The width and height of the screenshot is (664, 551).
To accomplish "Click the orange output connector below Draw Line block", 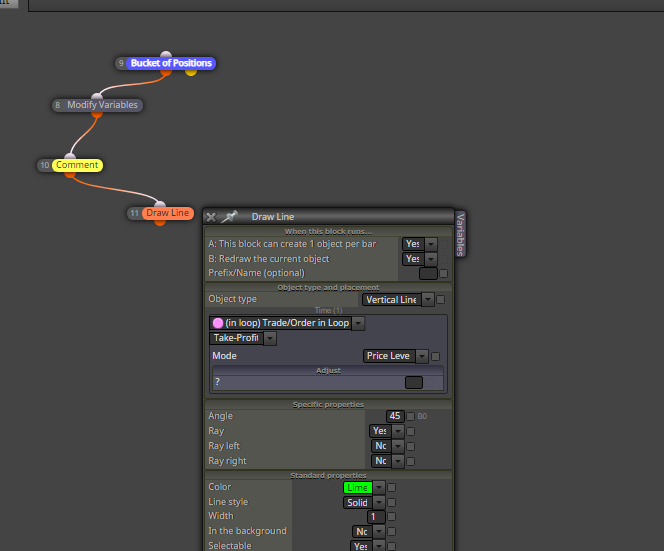I will coord(160,222).
